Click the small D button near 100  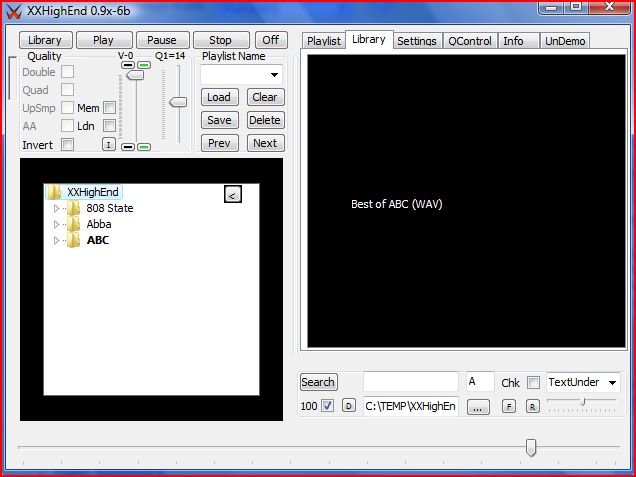[x=348, y=406]
